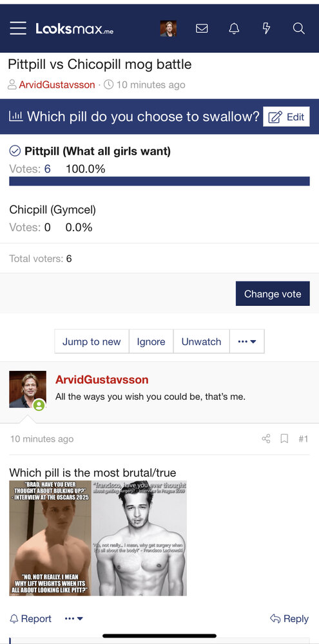
Task: Expand the post ellipsis menu beside Report
Action: click(74, 618)
